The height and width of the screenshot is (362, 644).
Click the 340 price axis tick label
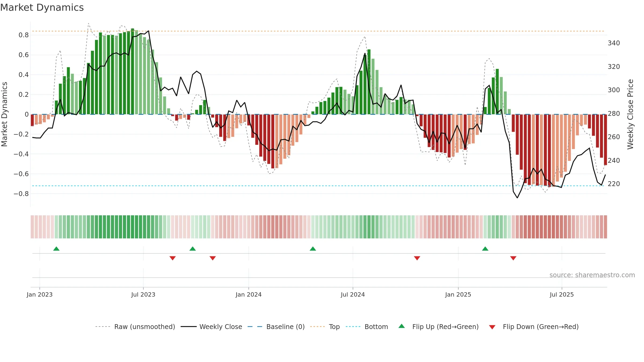(614, 43)
